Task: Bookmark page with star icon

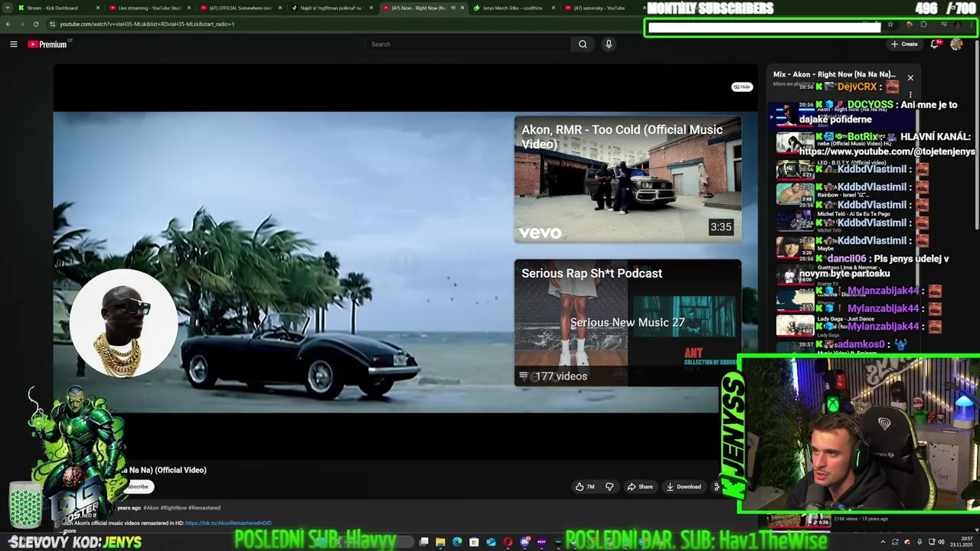Action: click(890, 24)
